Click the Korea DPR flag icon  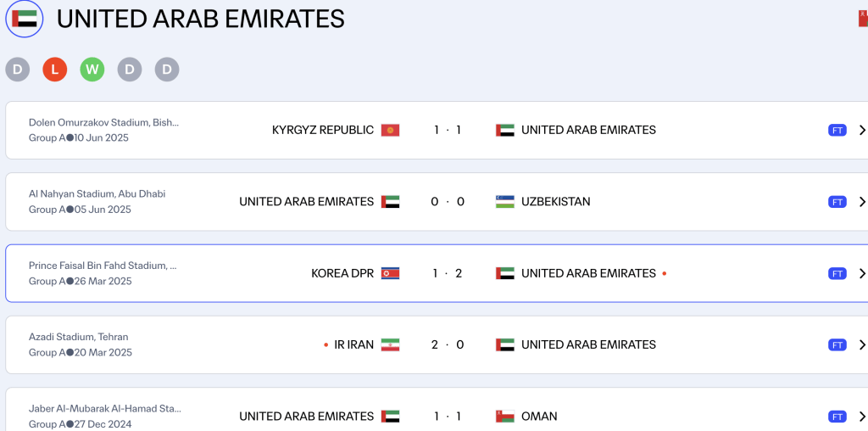tap(390, 273)
